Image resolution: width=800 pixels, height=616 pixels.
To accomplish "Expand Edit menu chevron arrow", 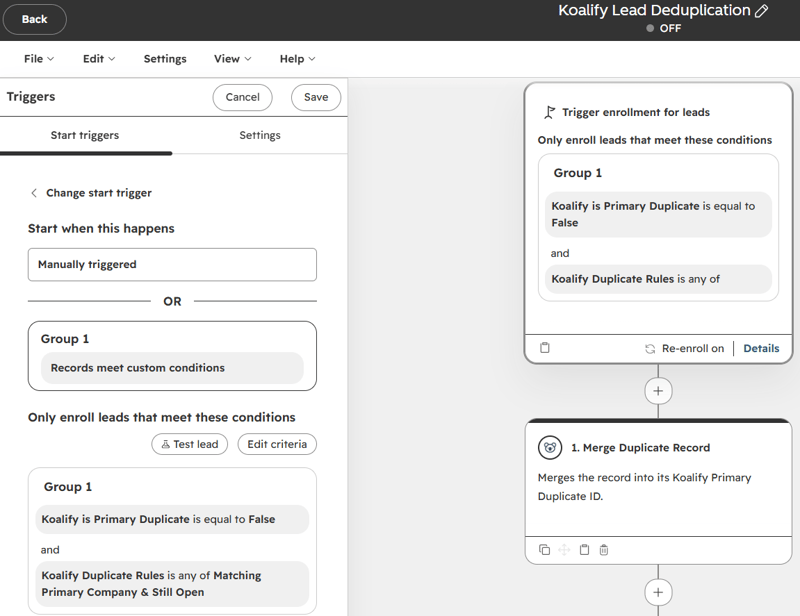I will coord(112,59).
